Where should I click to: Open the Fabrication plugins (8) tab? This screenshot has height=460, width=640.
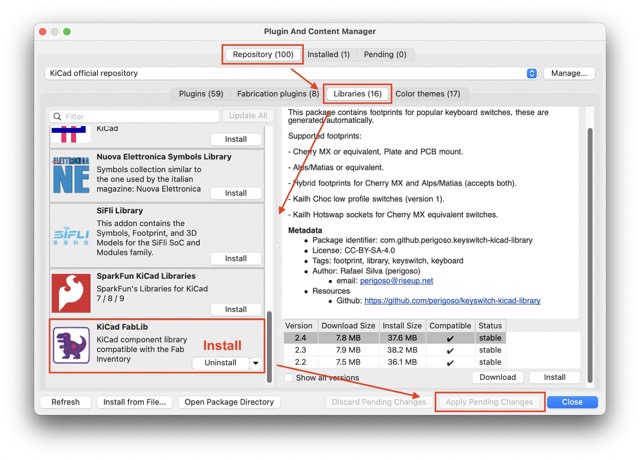pos(278,94)
